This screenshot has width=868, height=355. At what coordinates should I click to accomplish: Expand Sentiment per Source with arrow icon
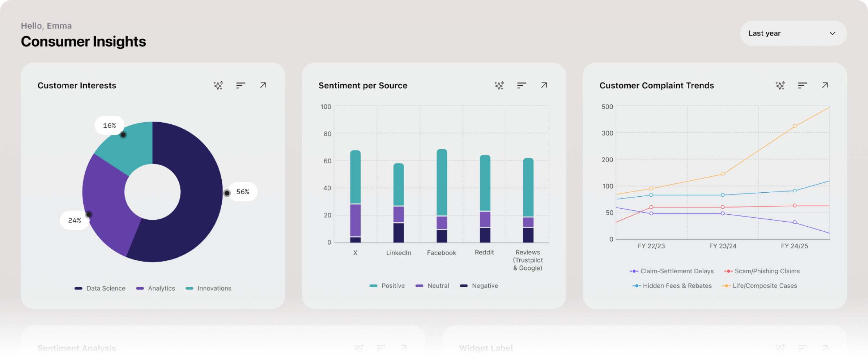(x=544, y=85)
